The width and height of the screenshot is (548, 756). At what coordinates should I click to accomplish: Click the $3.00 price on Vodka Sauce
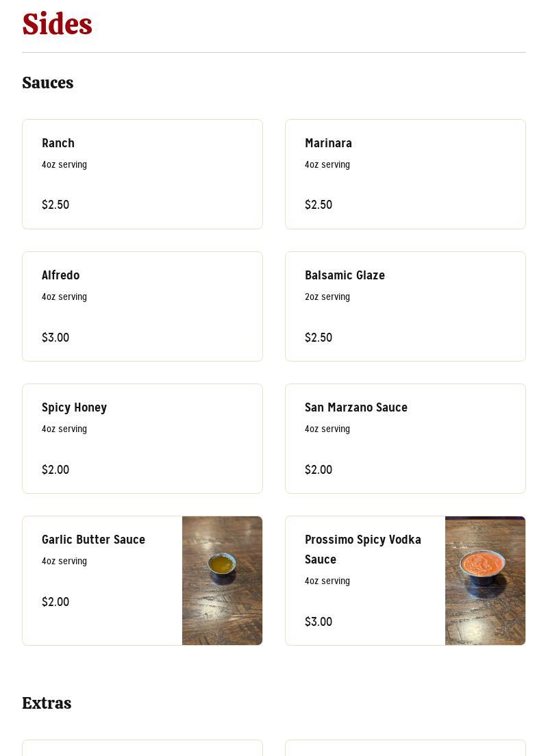tap(319, 622)
